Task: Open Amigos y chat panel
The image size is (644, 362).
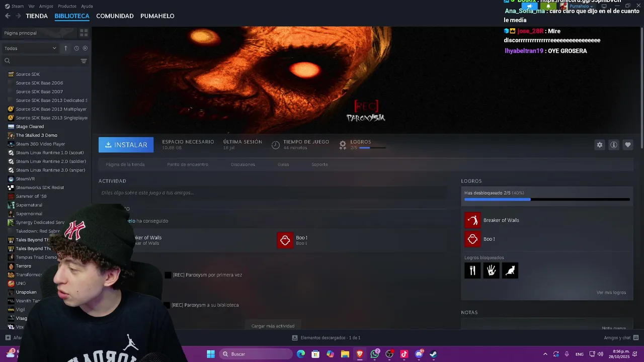Action: [621, 338]
